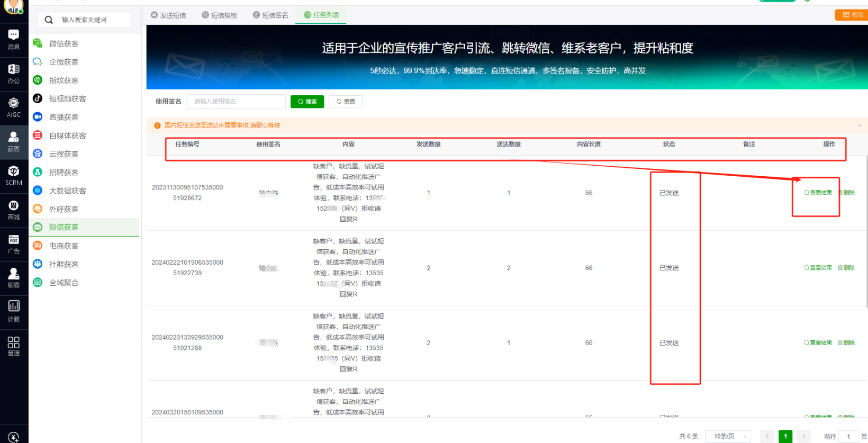Select the 任务列表 tab
Image resolution: width=868 pixels, height=443 pixels.
(322, 15)
